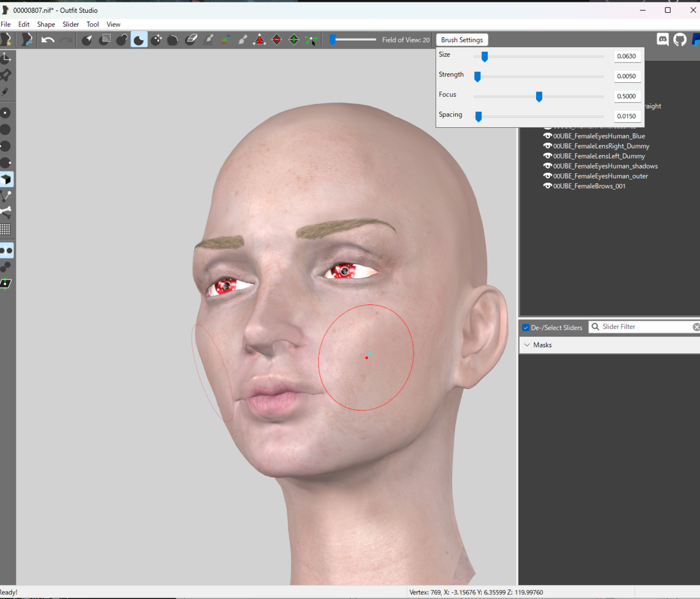Click the greyed Redo arrow in toolbar

point(65,40)
